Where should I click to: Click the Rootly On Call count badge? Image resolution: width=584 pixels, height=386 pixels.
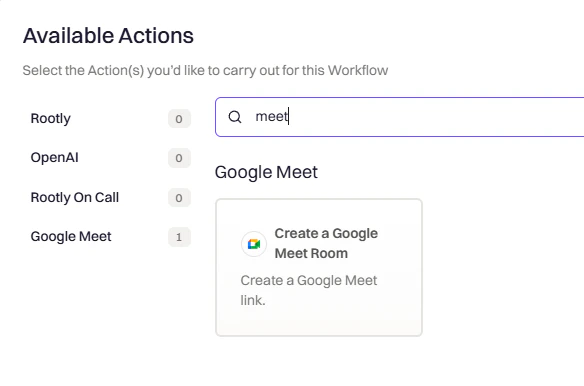tap(179, 198)
